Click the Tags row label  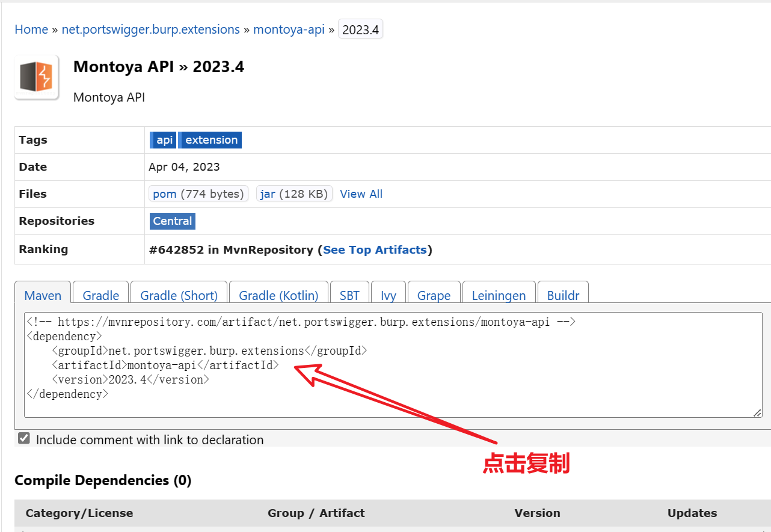pyautogui.click(x=33, y=140)
